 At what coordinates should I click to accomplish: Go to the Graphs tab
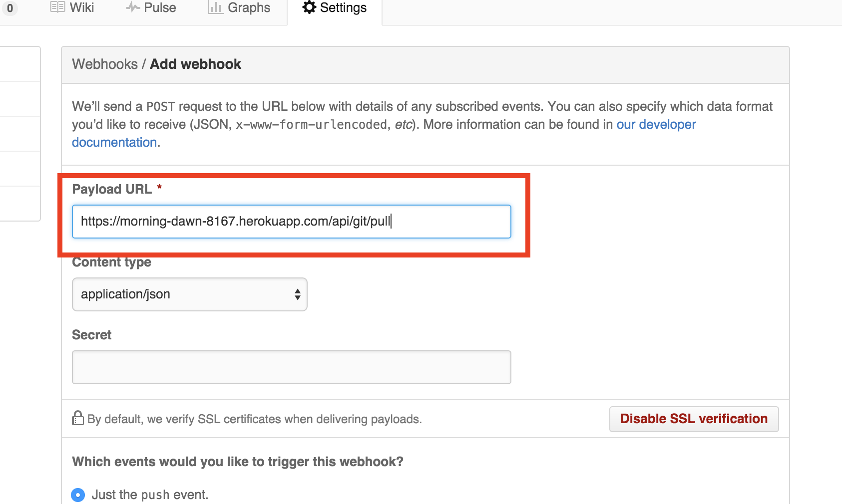coord(249,7)
